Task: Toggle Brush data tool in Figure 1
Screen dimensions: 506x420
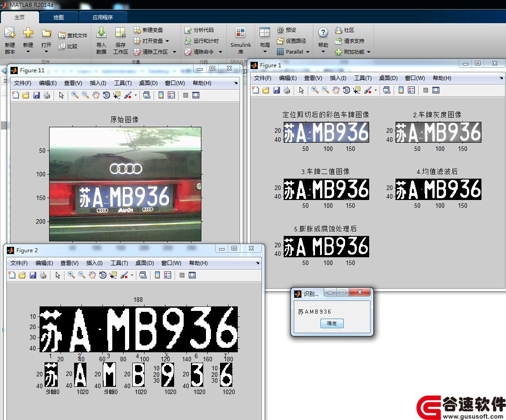Action: pyautogui.click(x=367, y=90)
